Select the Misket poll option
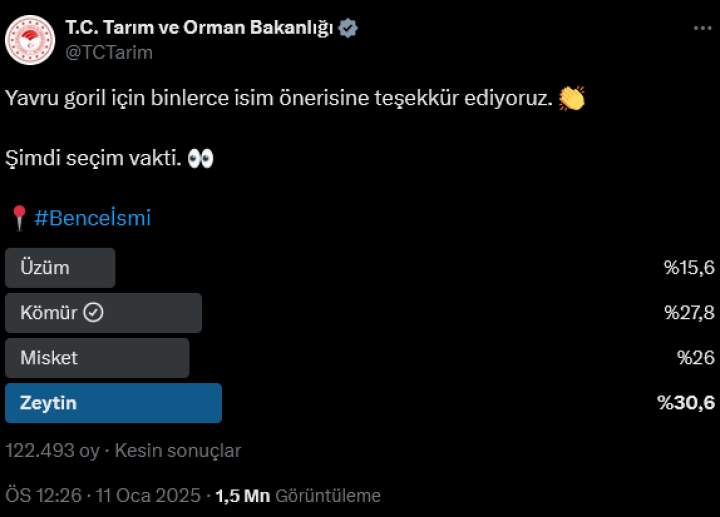Image resolution: width=720 pixels, height=517 pixels. (96, 358)
